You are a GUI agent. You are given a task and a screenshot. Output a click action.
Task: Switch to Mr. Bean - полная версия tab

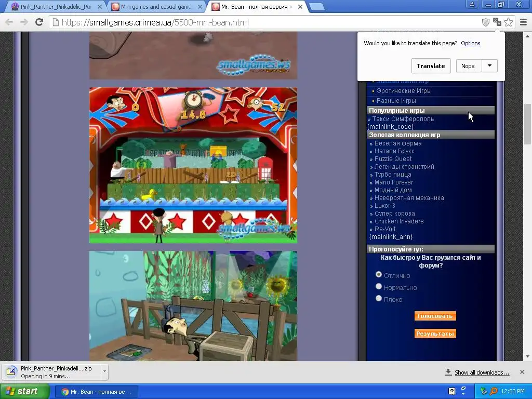pyautogui.click(x=257, y=7)
